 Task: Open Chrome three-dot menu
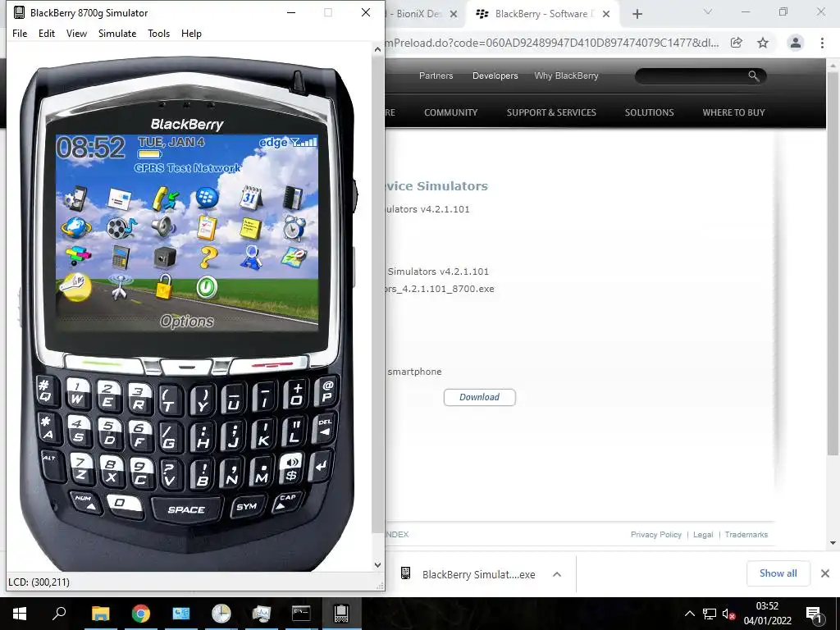point(822,43)
